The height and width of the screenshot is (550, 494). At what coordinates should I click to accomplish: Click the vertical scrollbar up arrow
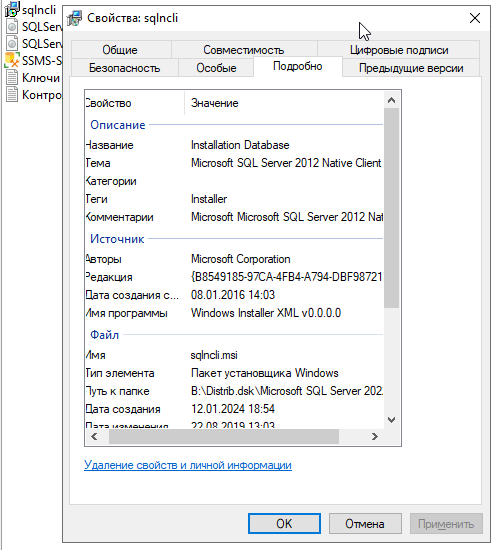pyautogui.click(x=392, y=100)
